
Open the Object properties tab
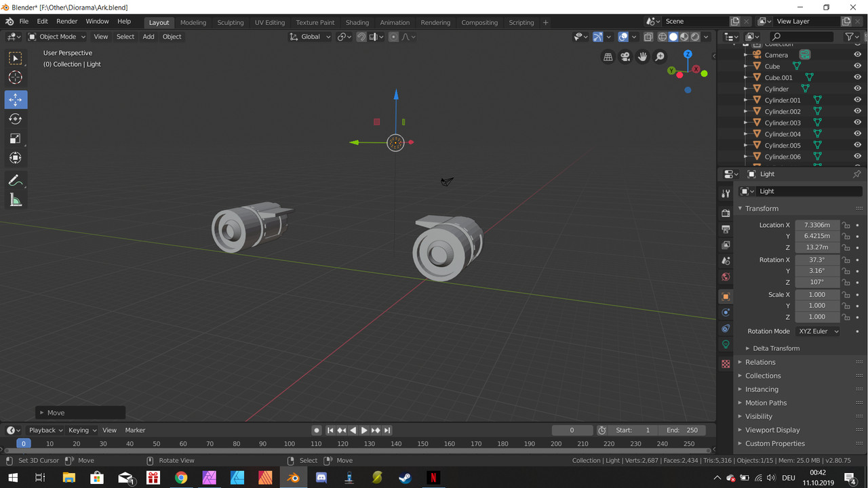point(726,296)
